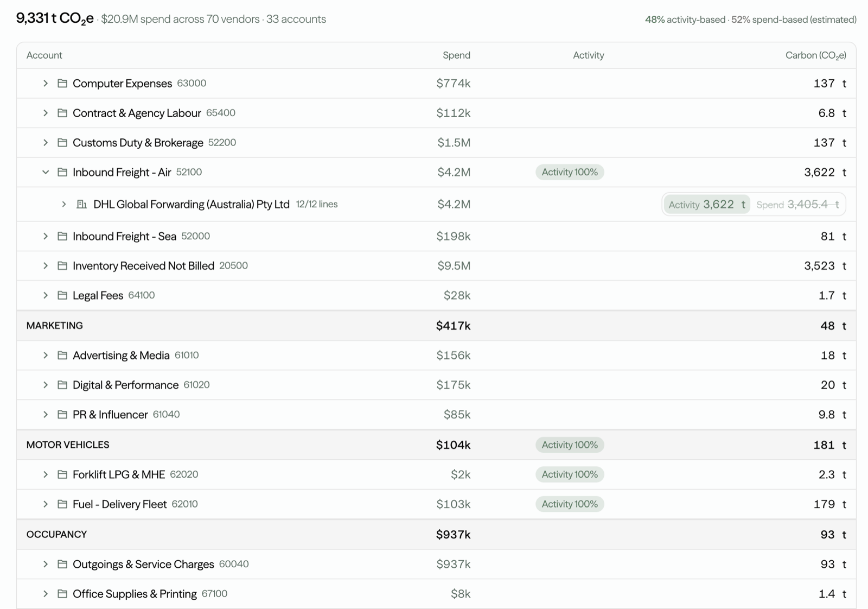This screenshot has height=609, width=868.
Task: Expand Inventory Received Not Billed chevron
Action: [46, 266]
